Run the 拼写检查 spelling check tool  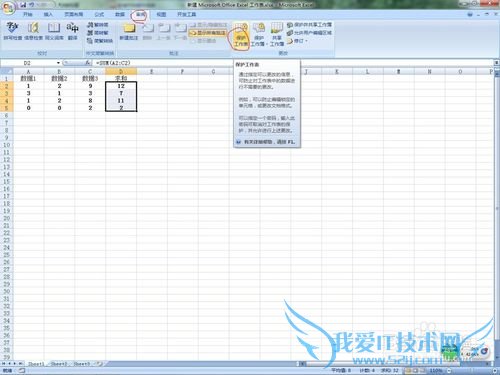click(x=13, y=31)
